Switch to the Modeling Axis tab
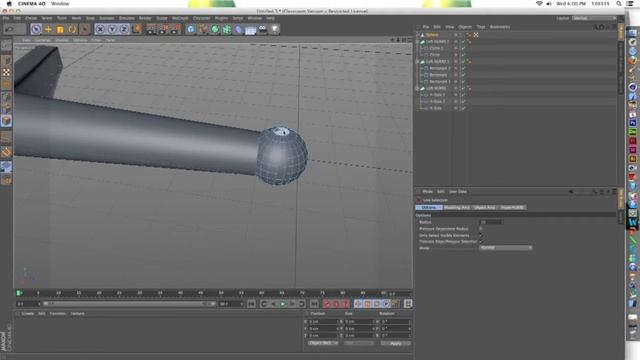The width and height of the screenshot is (640, 360). pyautogui.click(x=457, y=207)
